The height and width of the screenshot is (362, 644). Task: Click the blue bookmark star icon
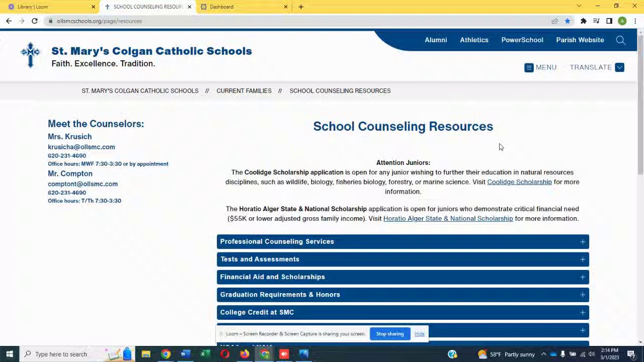pos(568,21)
